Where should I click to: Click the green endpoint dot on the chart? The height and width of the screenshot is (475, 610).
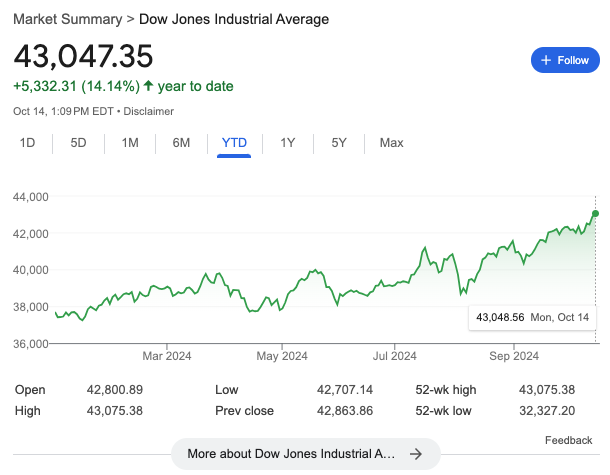596,213
